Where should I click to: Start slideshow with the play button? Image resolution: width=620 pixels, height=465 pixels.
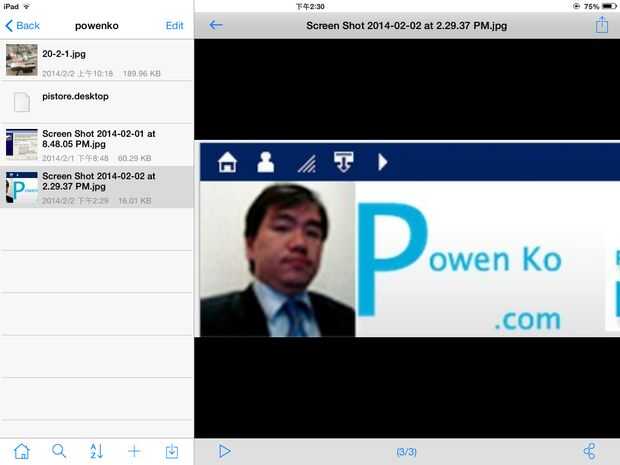[225, 451]
